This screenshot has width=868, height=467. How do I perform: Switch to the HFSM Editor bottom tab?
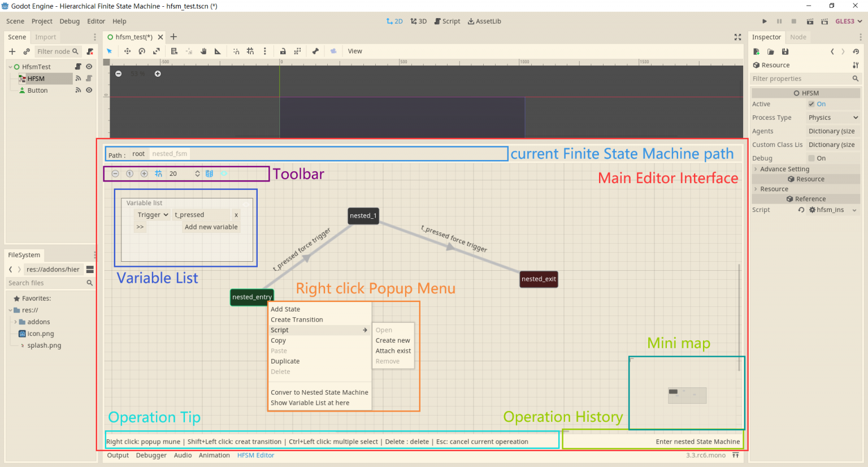(255, 455)
